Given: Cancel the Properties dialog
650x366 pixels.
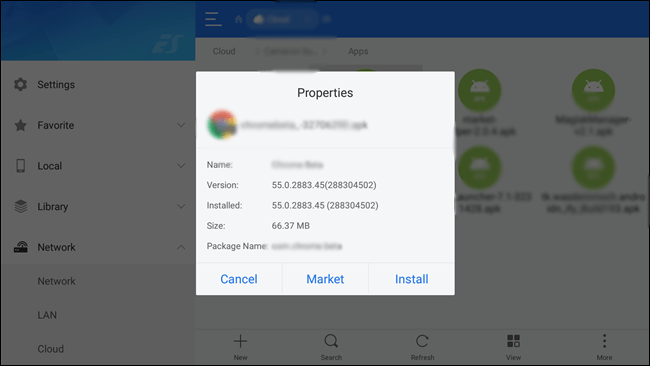Looking at the screenshot, I should tap(239, 279).
